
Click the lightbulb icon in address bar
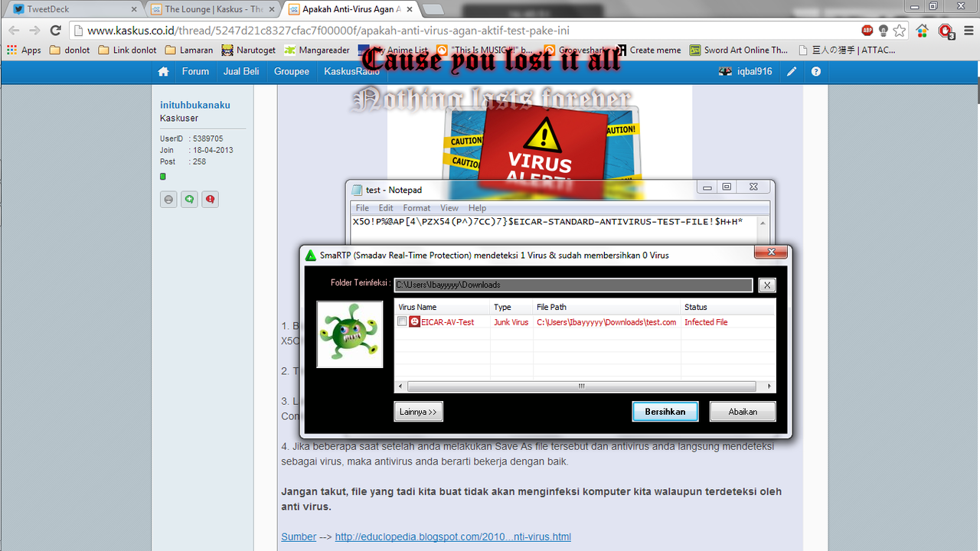pos(883,31)
